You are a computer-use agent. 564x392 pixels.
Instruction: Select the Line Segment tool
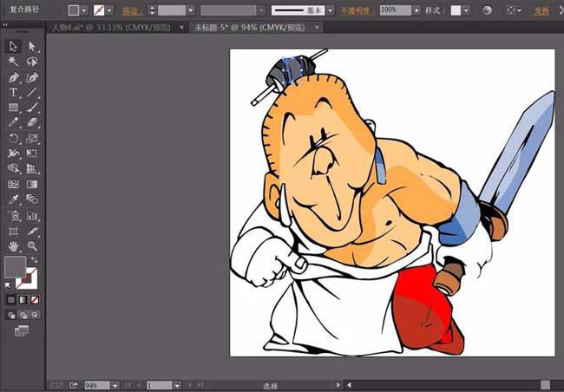[x=32, y=93]
